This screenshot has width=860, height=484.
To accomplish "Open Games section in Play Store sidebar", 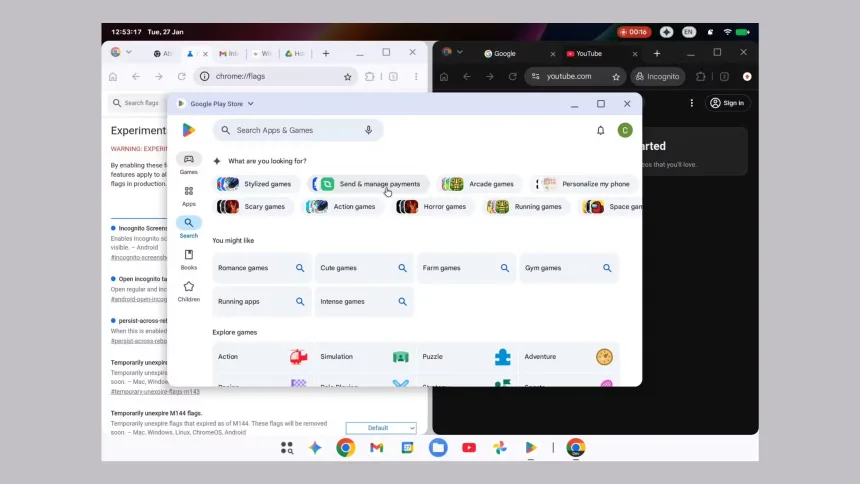I will tap(189, 164).
